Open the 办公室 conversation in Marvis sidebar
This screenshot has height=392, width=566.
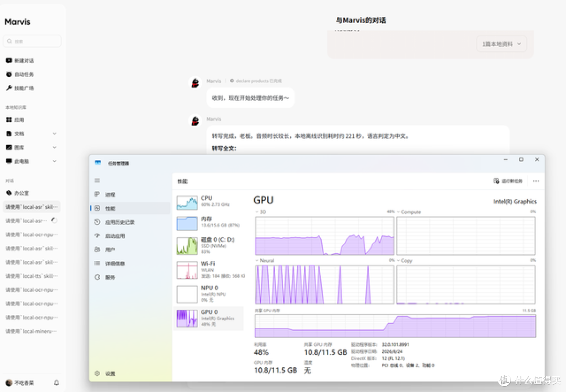(17, 193)
